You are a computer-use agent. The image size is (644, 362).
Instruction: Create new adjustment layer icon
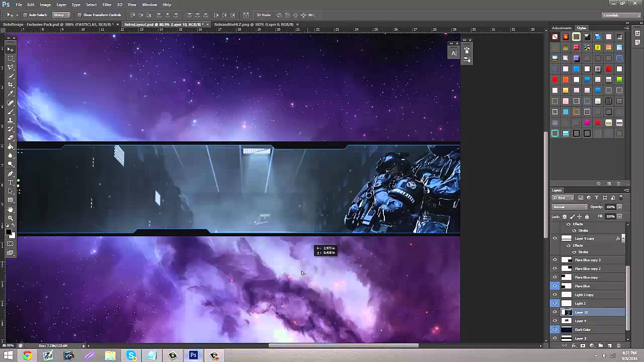(x=592, y=346)
